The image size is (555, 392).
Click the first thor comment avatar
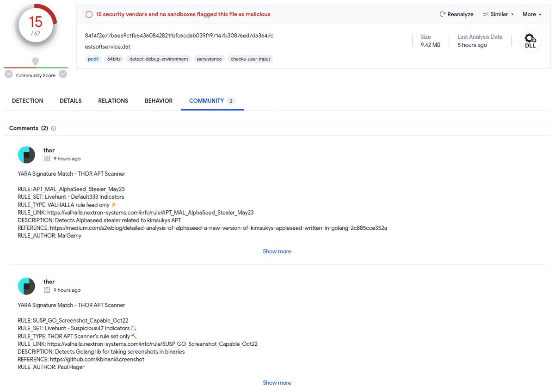point(26,155)
